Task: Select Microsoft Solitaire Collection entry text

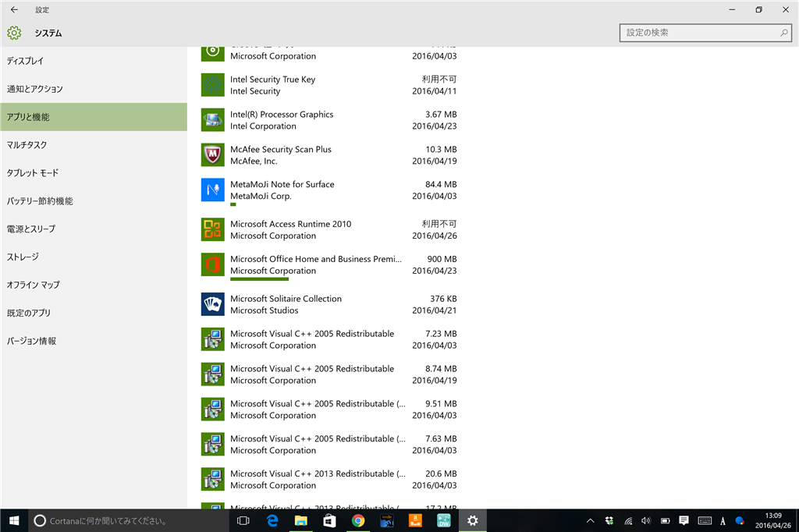Action: pyautogui.click(x=286, y=299)
